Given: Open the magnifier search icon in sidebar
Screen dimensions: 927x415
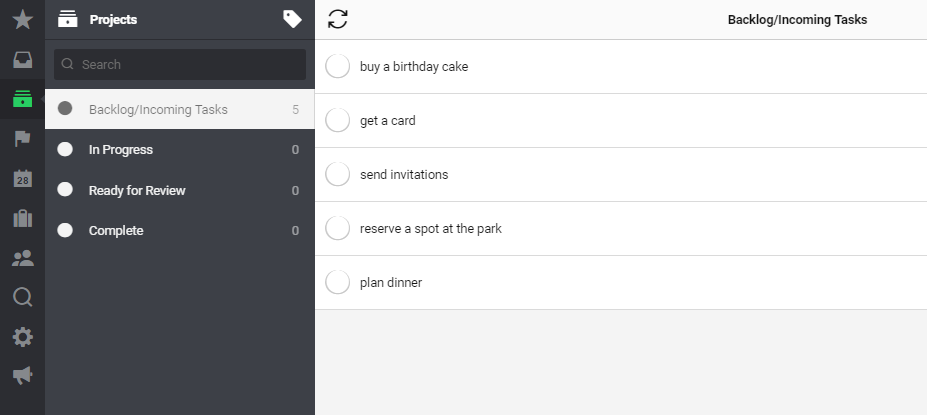Looking at the screenshot, I should [22, 297].
